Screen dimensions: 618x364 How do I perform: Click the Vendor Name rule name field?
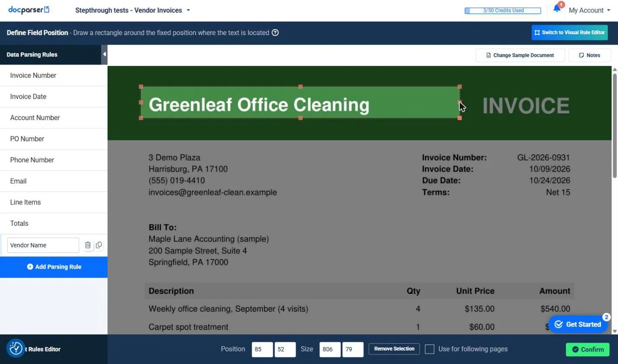coord(43,245)
